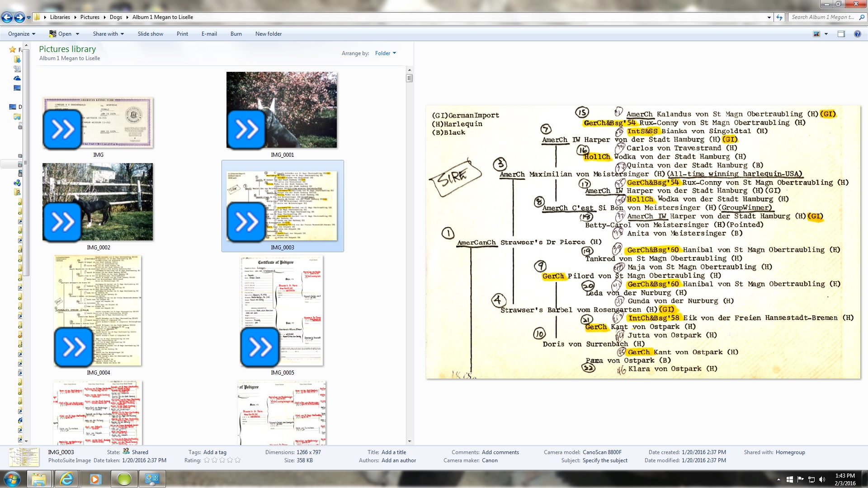Refresh the folder view

(779, 17)
